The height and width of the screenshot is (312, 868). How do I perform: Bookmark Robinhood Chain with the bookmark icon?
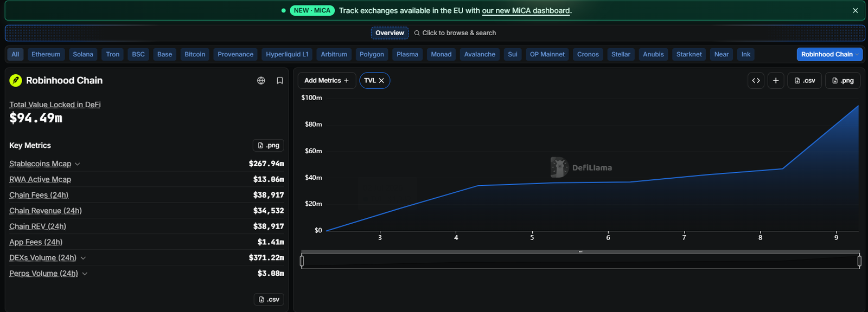[x=280, y=81]
